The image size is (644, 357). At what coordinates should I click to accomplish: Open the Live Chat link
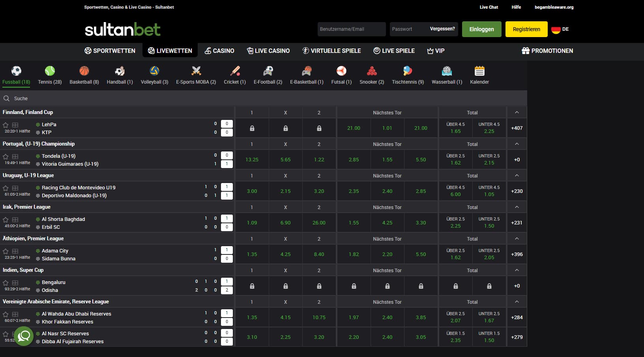489,7
